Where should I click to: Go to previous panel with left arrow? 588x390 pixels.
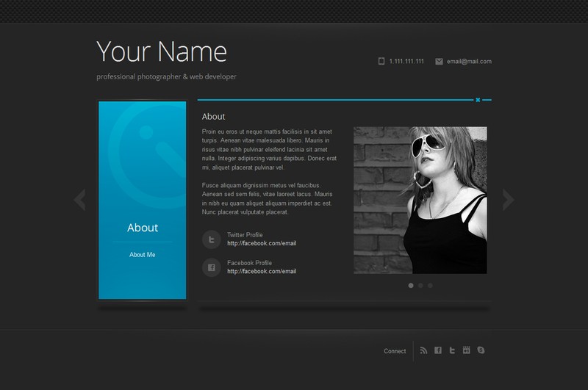[80, 200]
